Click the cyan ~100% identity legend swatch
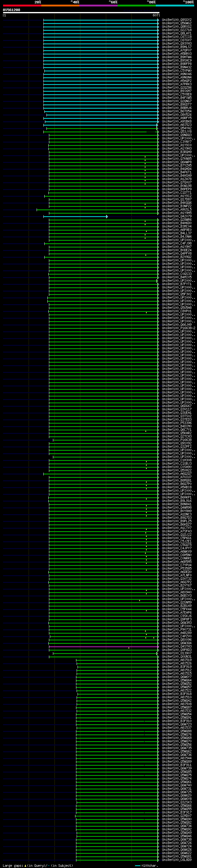Viewport: 197px width, 868px height. [175, 6]
